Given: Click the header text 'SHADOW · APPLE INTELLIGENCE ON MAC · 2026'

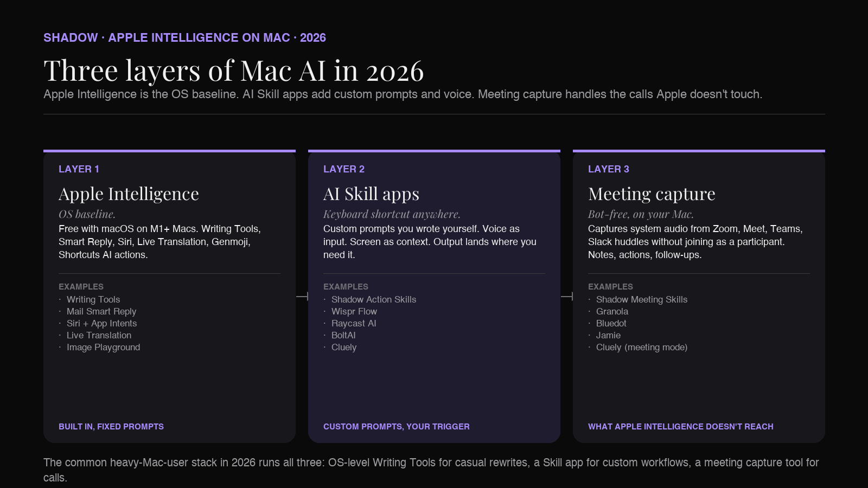Looking at the screenshot, I should (184, 38).
